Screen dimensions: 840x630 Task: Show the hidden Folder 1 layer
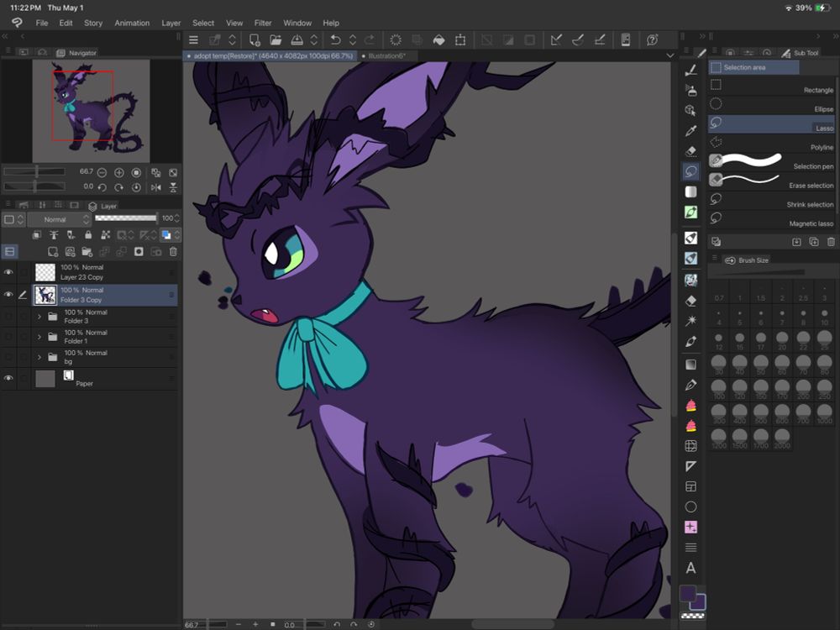(x=8, y=337)
